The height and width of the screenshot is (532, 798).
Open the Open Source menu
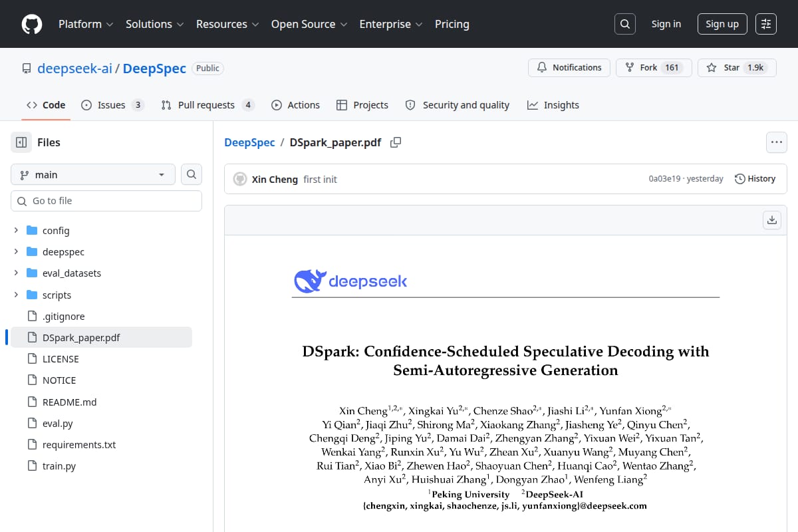[309, 24]
